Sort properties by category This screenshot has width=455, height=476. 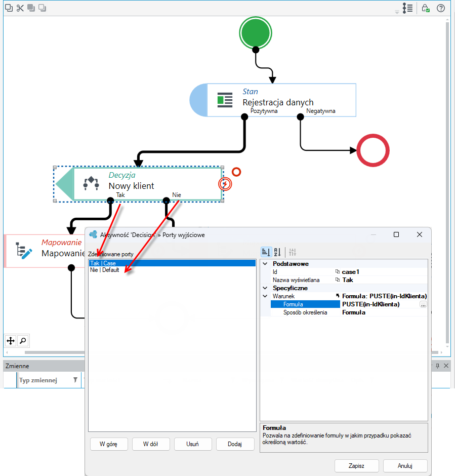tap(266, 252)
